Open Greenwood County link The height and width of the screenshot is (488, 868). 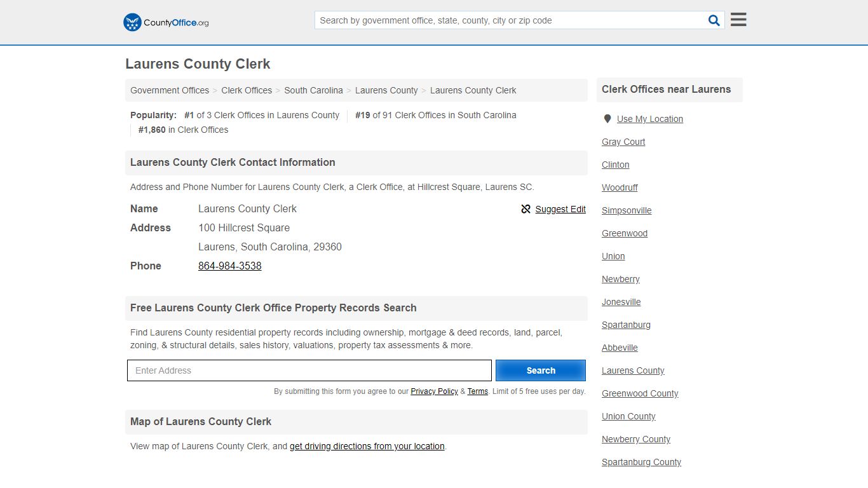tap(640, 393)
